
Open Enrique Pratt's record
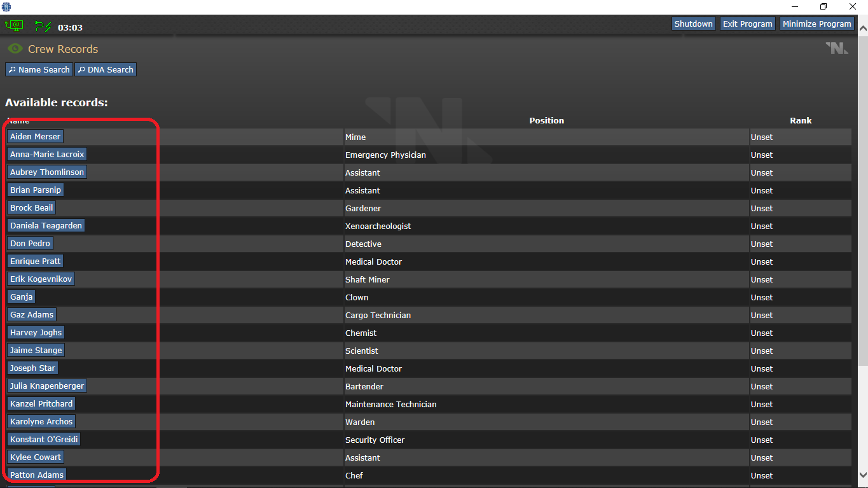pyautogui.click(x=35, y=261)
